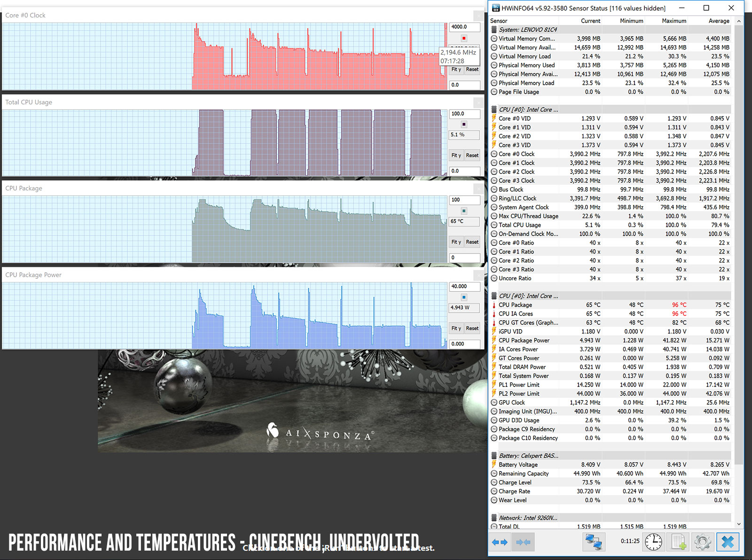752x560 pixels.
Task: Click the 0:11:25 elapsed time display
Action: [x=630, y=541]
